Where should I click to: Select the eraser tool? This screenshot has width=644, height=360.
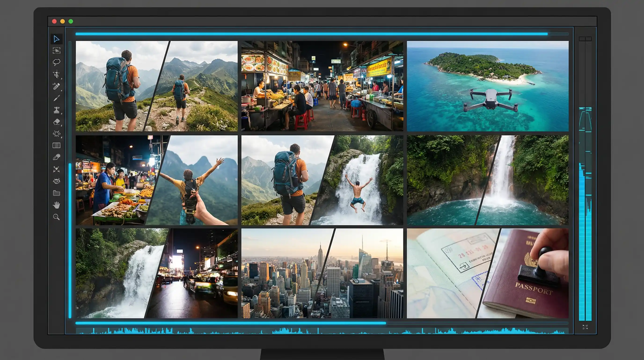tap(56, 122)
